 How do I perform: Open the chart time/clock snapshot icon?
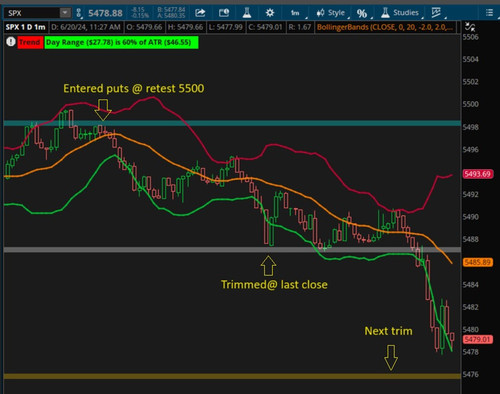click(x=224, y=13)
